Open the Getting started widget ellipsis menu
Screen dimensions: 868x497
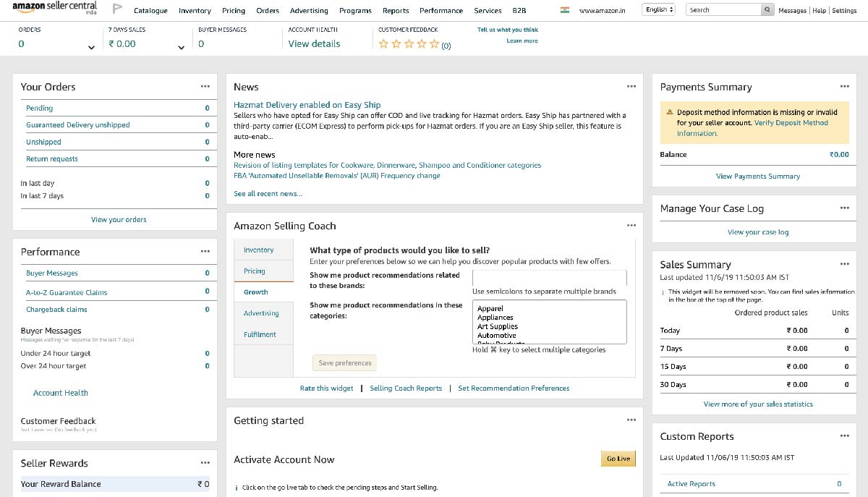[631, 418]
